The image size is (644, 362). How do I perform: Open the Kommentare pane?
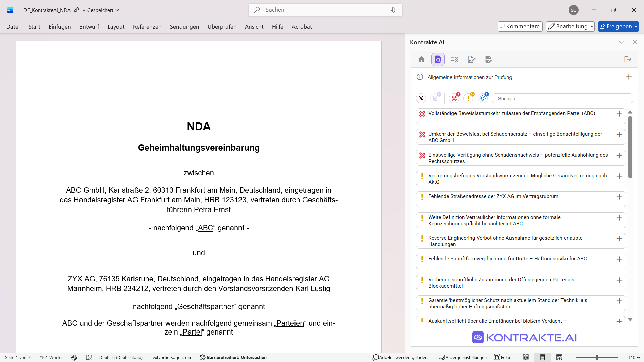[520, 26]
